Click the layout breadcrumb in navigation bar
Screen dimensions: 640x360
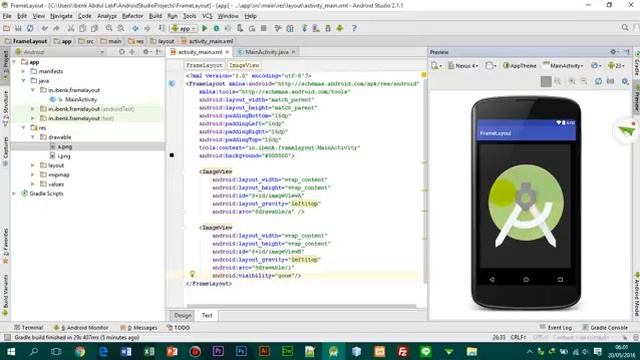point(162,41)
